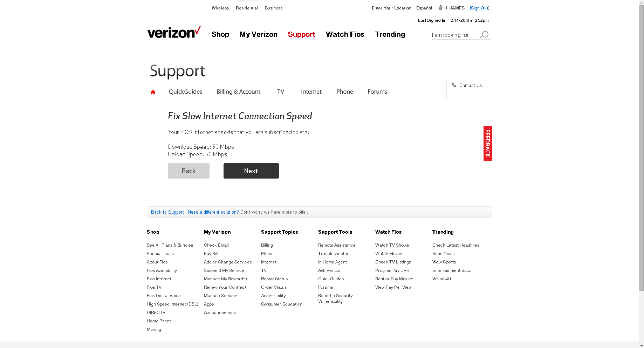Go back using the gray Back button

point(189,171)
